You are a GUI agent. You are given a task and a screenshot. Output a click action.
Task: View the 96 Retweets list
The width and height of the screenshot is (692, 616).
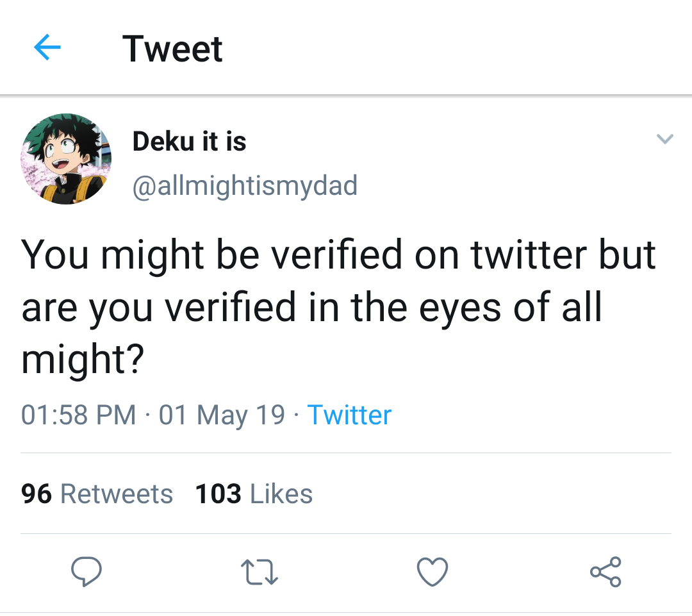97,494
